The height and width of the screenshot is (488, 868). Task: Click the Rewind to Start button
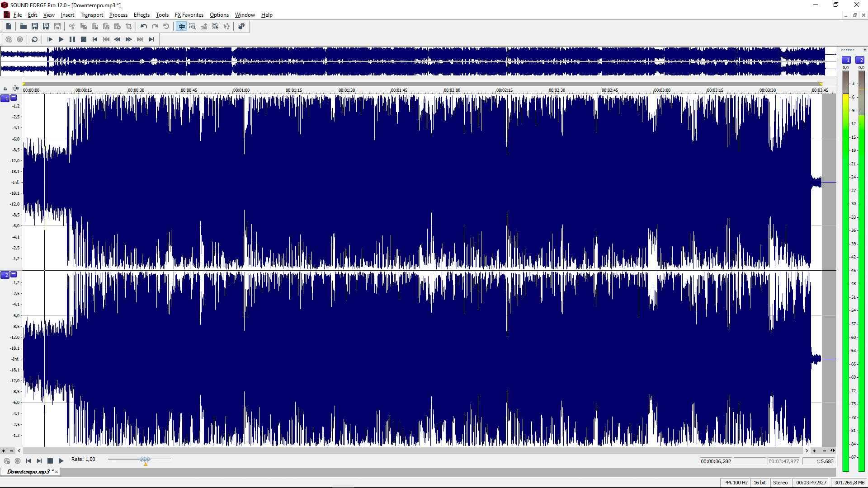point(95,39)
